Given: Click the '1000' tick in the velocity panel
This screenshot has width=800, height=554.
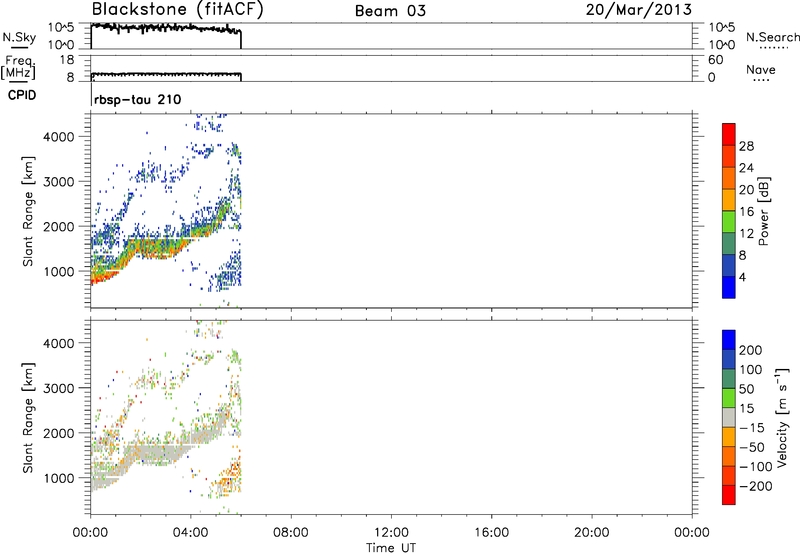Looking at the screenshot, I should click(x=58, y=478).
